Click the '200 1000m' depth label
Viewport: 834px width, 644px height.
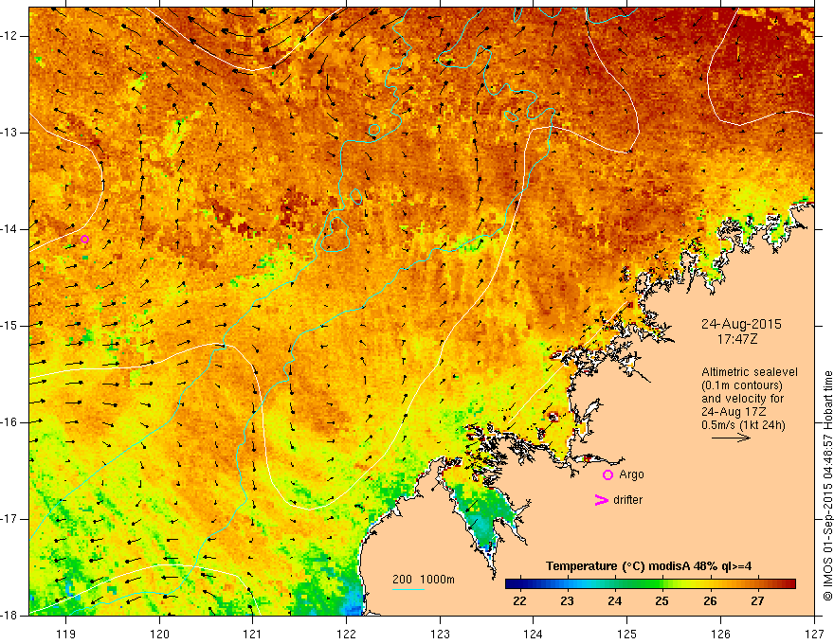point(424,580)
